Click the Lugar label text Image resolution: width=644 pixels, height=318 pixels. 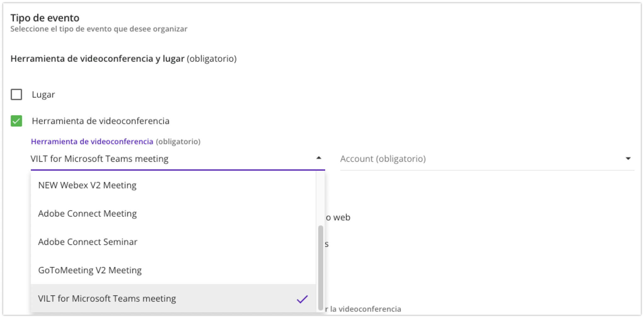click(43, 94)
